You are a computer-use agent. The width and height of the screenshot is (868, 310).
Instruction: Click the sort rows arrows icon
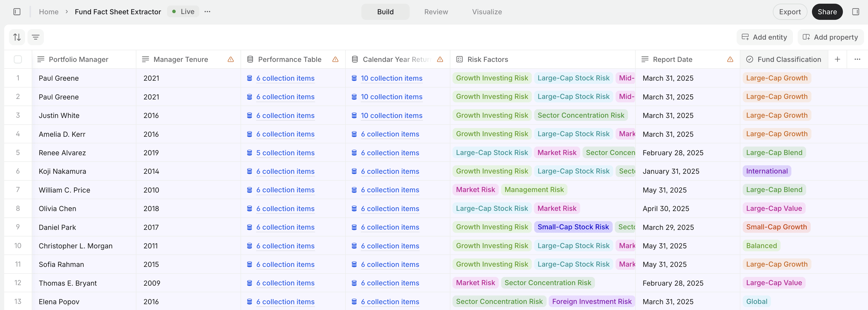point(17,37)
